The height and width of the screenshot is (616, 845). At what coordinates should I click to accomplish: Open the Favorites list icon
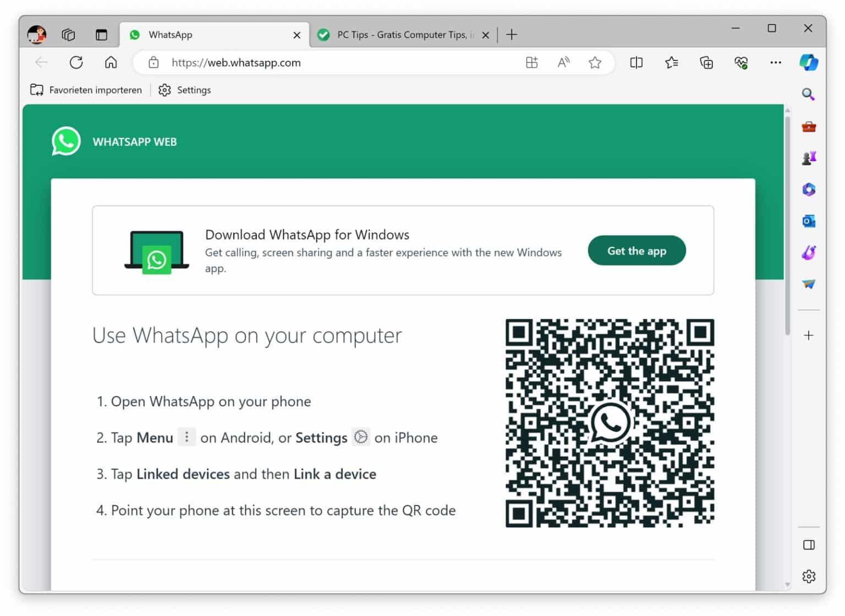671,62
